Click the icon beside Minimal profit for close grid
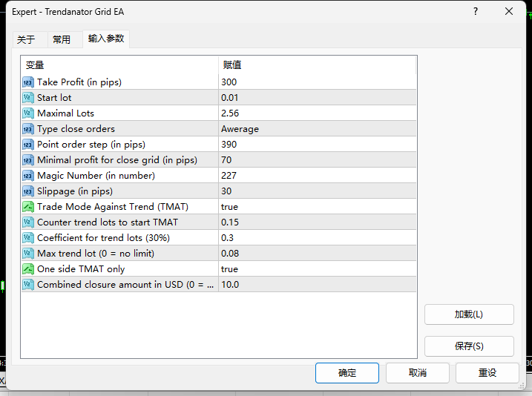The image size is (532, 396). point(28,160)
